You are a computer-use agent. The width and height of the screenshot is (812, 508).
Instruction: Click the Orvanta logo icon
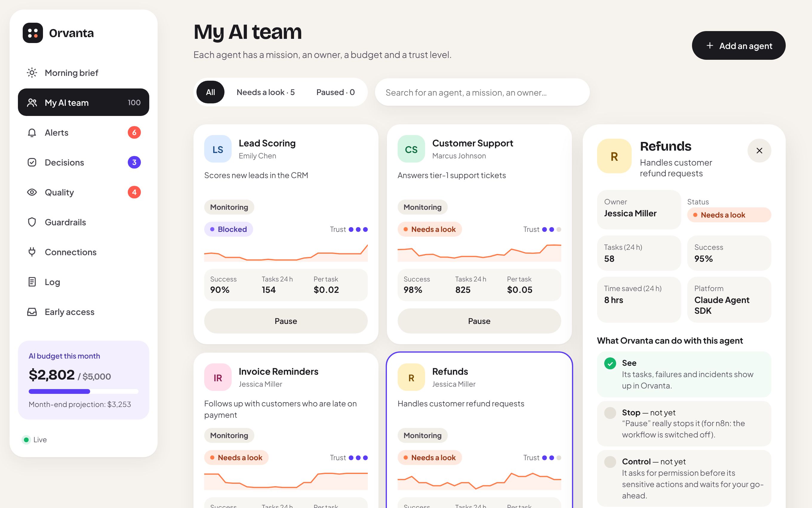coord(33,33)
